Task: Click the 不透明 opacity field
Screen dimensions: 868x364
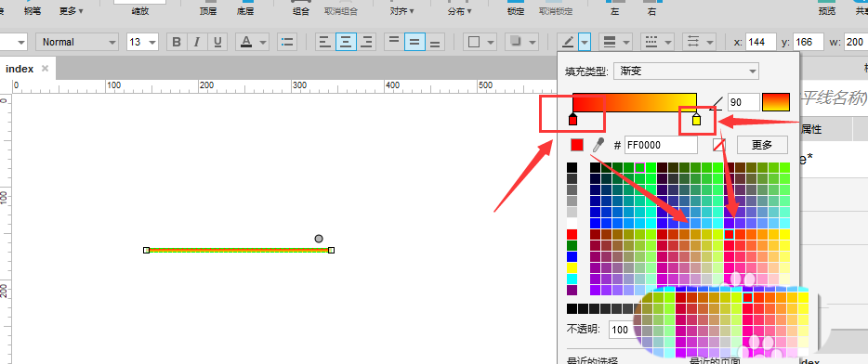Action: pos(621,330)
